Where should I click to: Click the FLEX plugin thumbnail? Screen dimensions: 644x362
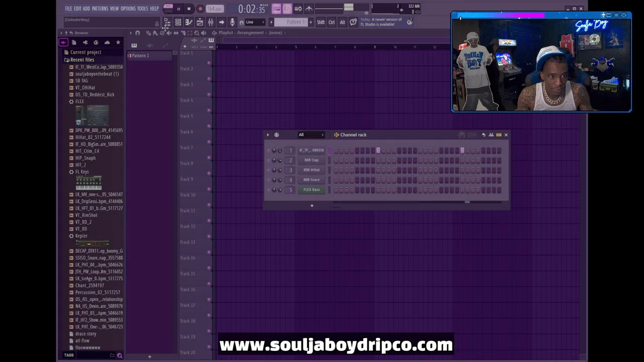click(93, 116)
